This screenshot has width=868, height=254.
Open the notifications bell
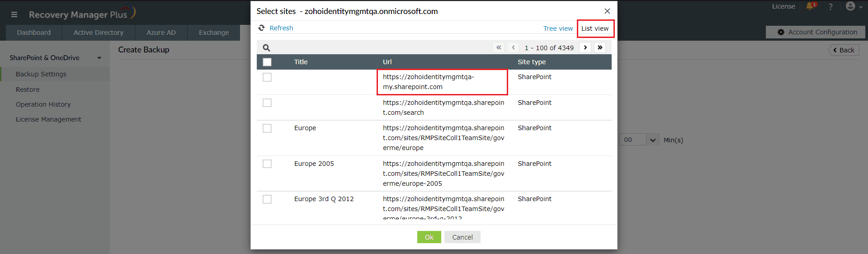tap(810, 6)
